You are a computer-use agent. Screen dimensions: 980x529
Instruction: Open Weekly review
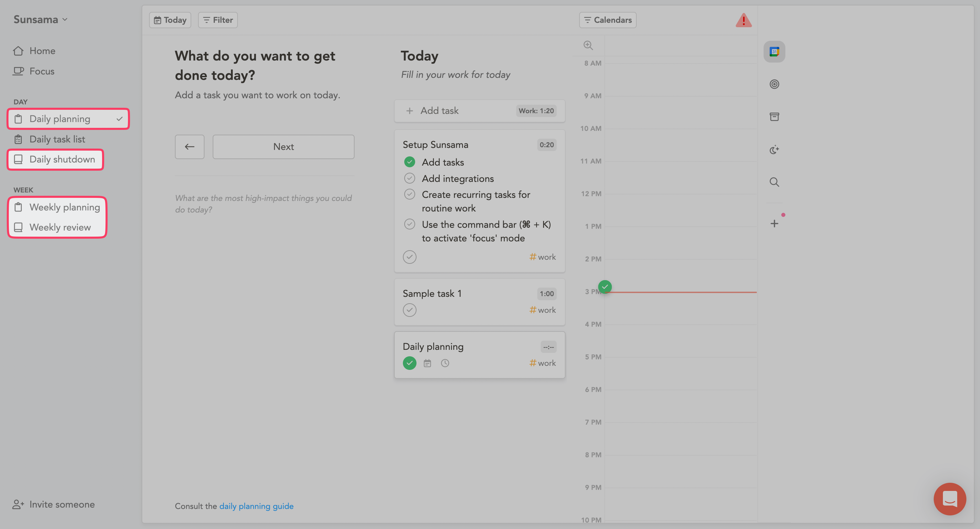[x=52, y=227]
